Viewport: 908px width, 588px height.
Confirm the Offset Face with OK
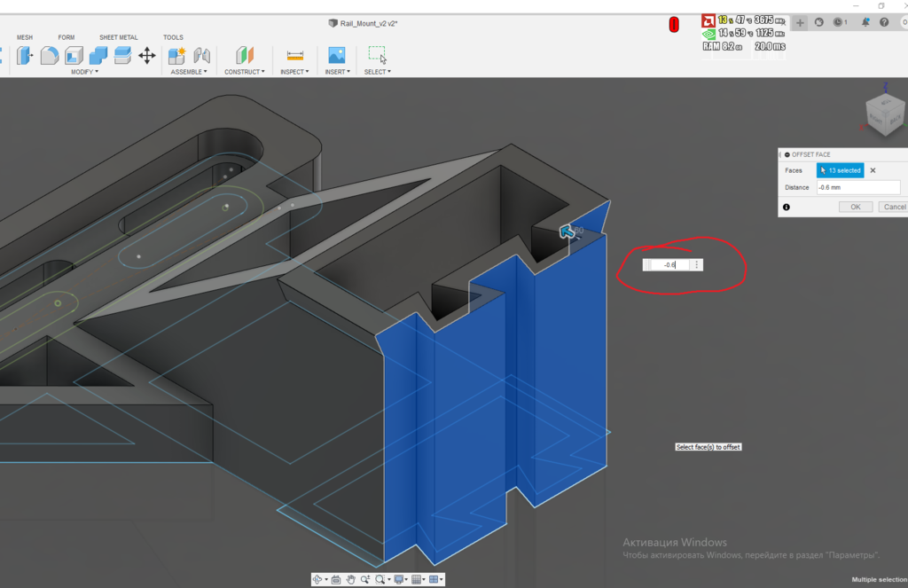pos(855,206)
